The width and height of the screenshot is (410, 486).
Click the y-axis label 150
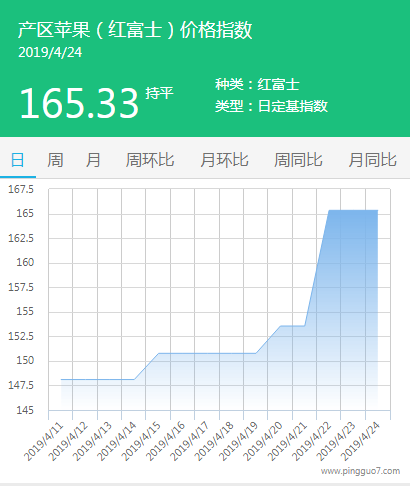click(25, 360)
